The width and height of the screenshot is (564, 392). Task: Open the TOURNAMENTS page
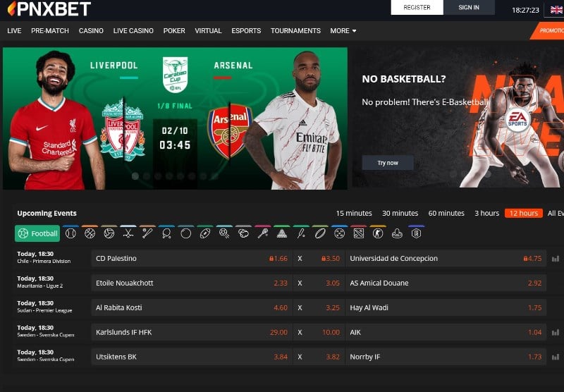pos(295,31)
